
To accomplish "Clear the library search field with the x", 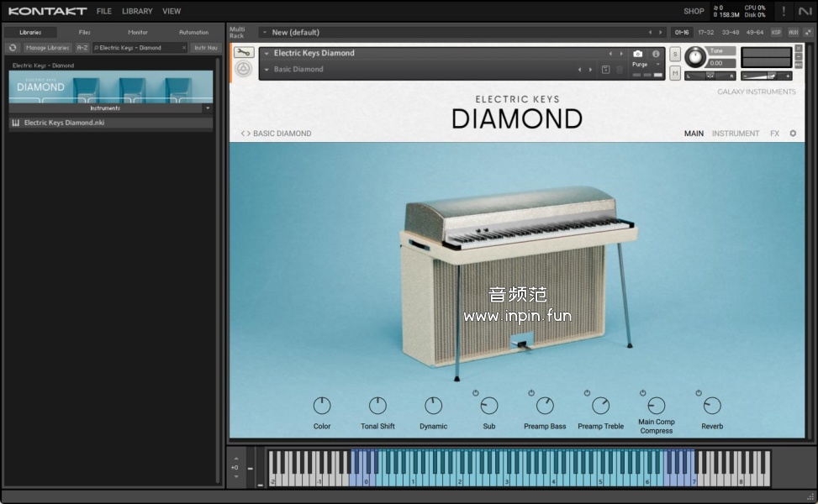I will (x=184, y=47).
